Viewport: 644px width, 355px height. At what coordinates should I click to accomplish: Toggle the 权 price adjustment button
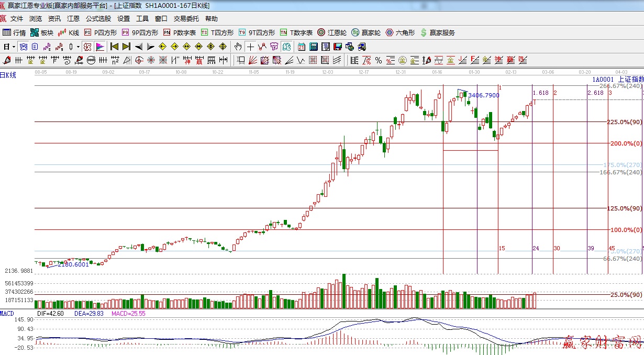tap(87, 47)
